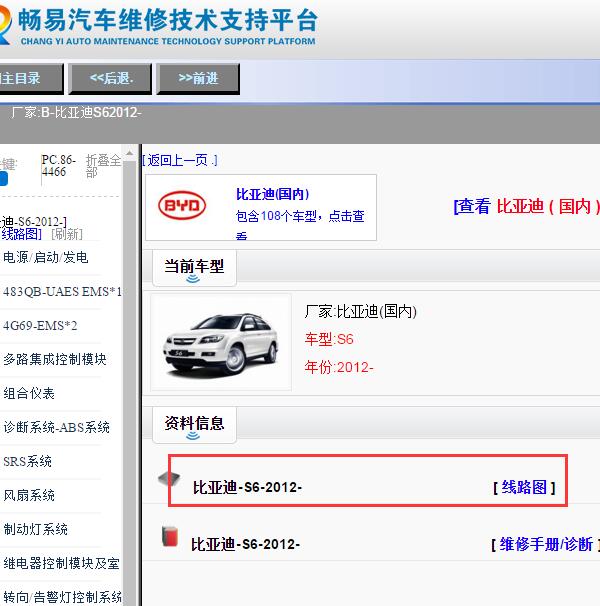
Task: Open 制动灯系统 sidebar item
Action: 36,529
